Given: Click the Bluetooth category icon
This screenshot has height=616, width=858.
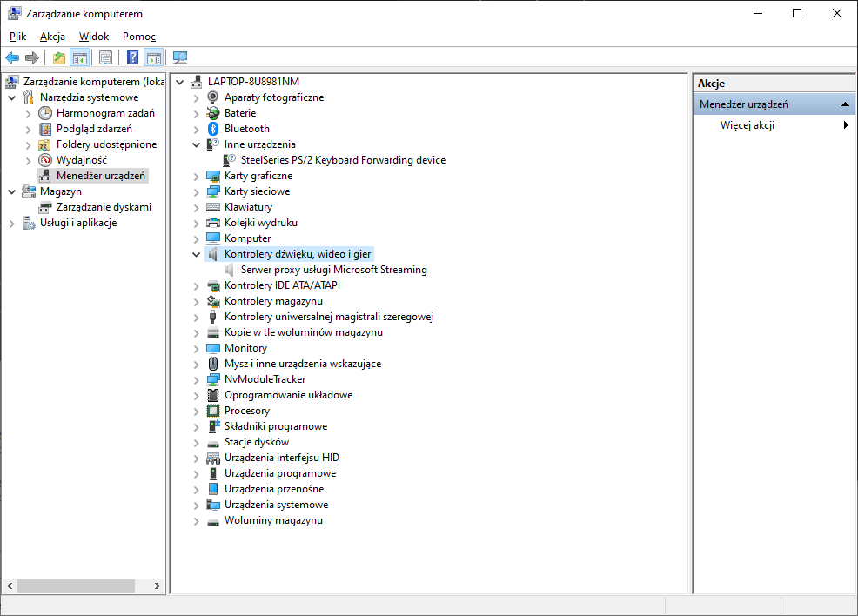Looking at the screenshot, I should (213, 129).
